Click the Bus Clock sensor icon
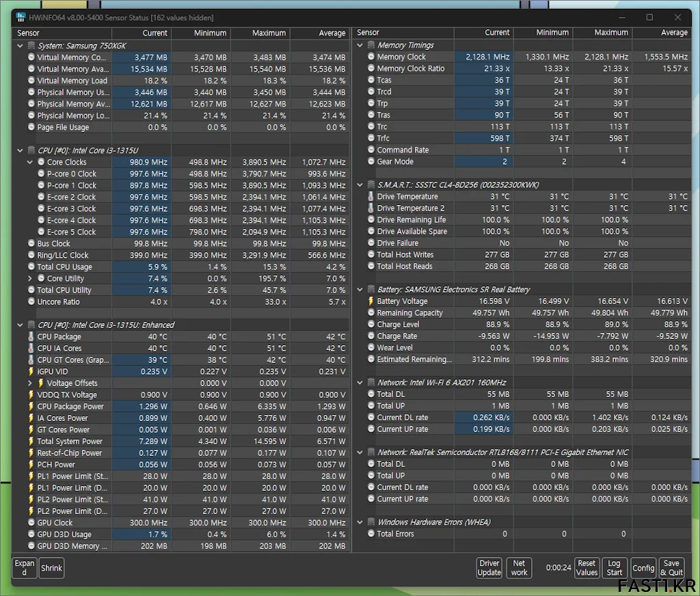This screenshot has height=596, width=700. (31, 243)
